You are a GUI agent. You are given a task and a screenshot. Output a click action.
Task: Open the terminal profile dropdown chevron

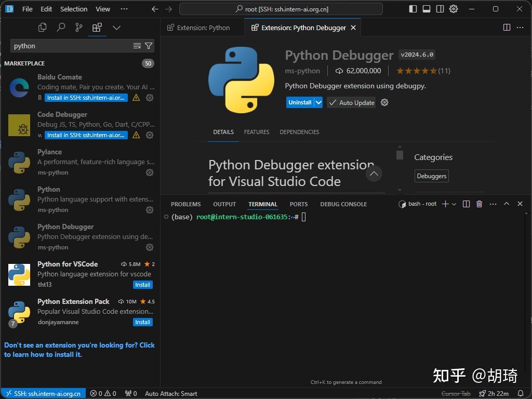pos(454,204)
